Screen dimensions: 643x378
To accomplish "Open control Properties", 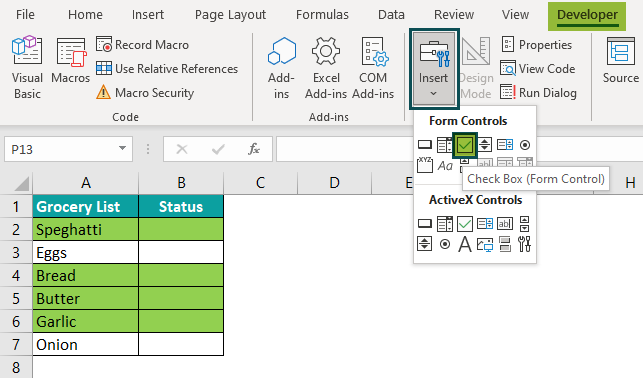I will point(536,44).
